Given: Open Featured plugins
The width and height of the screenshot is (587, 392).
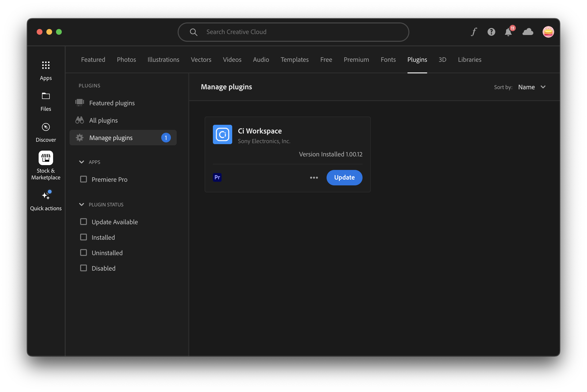Looking at the screenshot, I should pos(112,103).
